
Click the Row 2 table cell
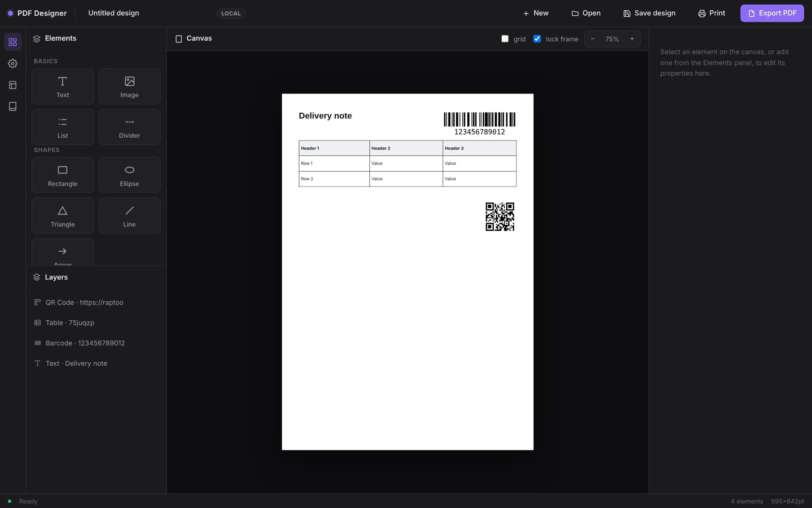[334, 179]
